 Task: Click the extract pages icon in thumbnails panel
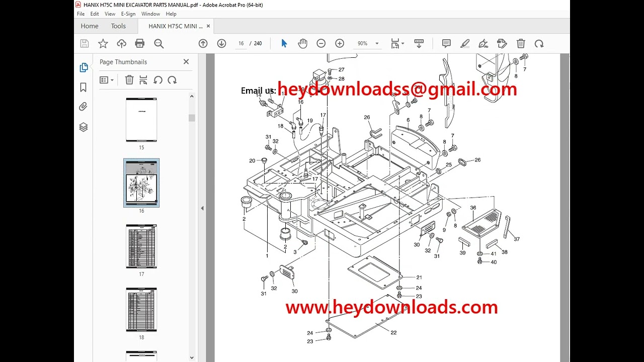pos(143,80)
